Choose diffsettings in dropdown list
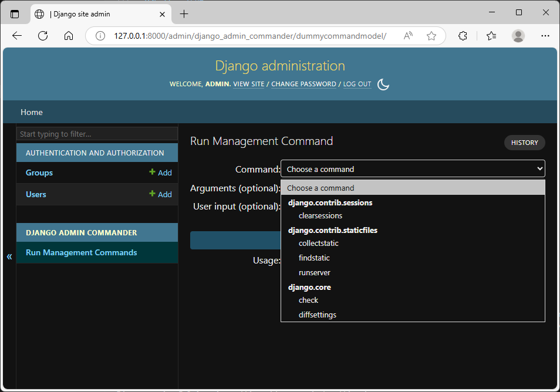This screenshot has height=392, width=560. [x=318, y=315]
